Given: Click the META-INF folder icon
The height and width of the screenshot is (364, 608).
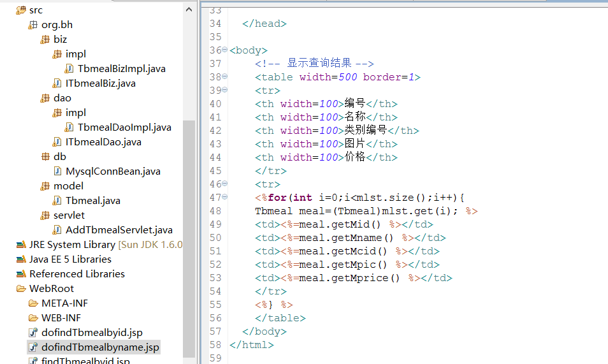Looking at the screenshot, I should coord(33,303).
